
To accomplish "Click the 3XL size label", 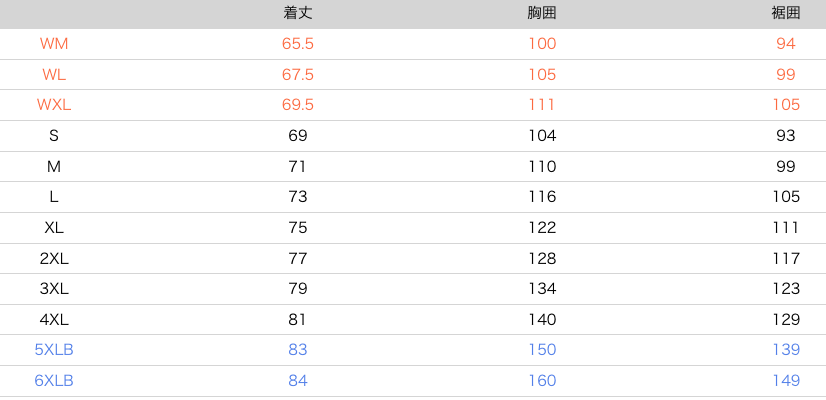I will point(54,288).
